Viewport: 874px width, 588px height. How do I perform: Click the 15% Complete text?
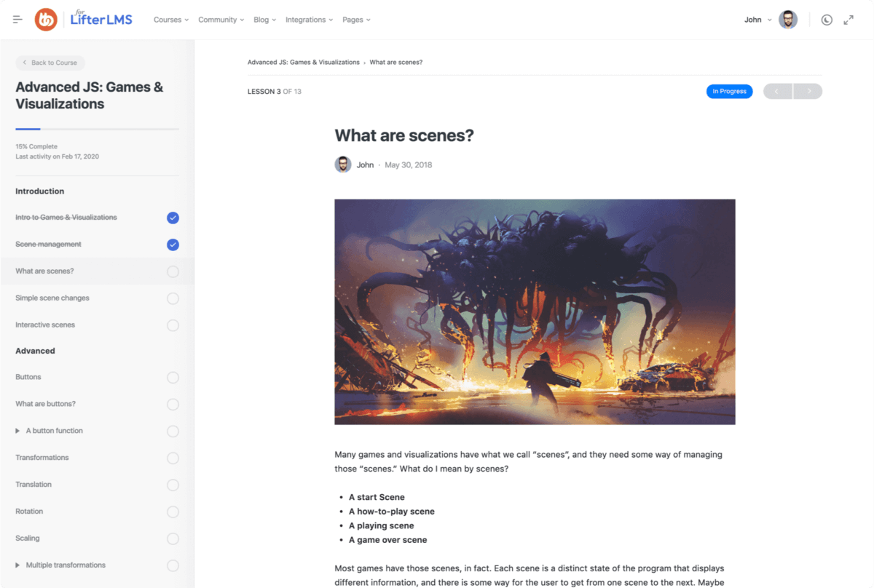36,147
